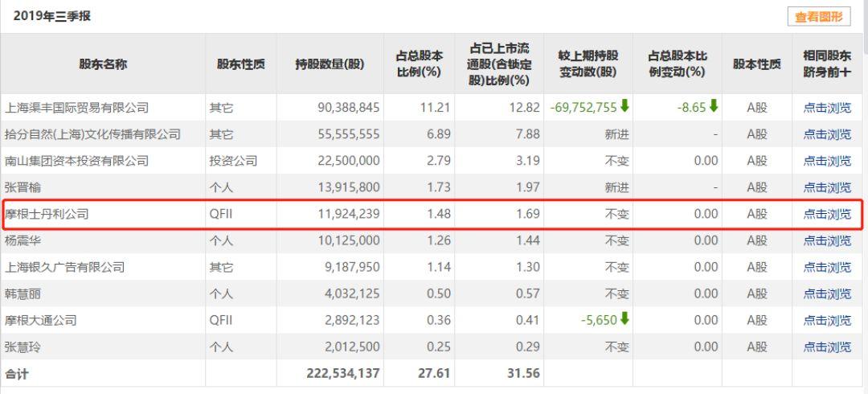
Task: Open 点击浏览 link for 南山集团资本投资有限公司
Action: 827,161
